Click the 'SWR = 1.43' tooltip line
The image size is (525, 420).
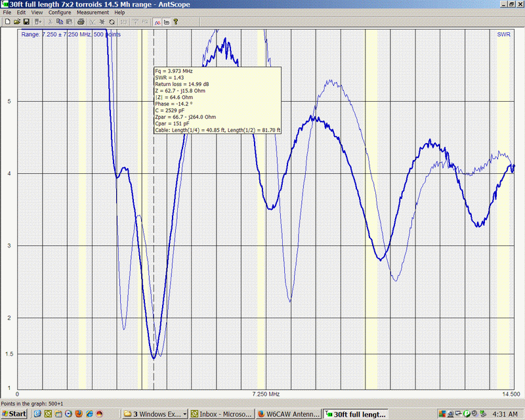[169, 77]
